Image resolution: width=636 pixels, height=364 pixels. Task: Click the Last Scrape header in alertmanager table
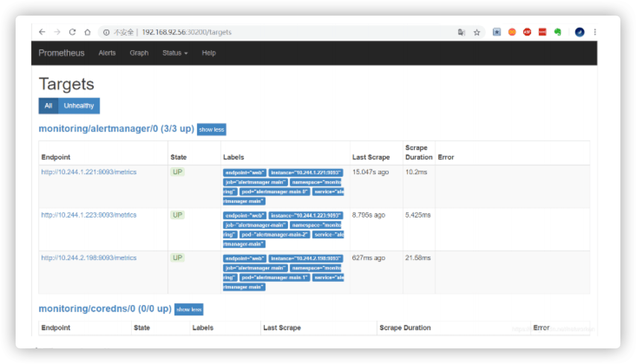[x=371, y=157]
